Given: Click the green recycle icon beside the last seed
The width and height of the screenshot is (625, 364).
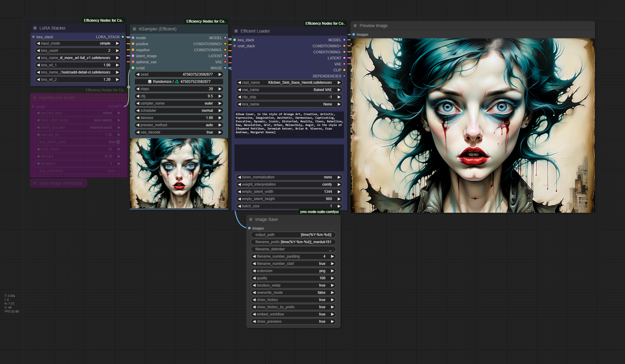Looking at the screenshot, I should click(177, 82).
